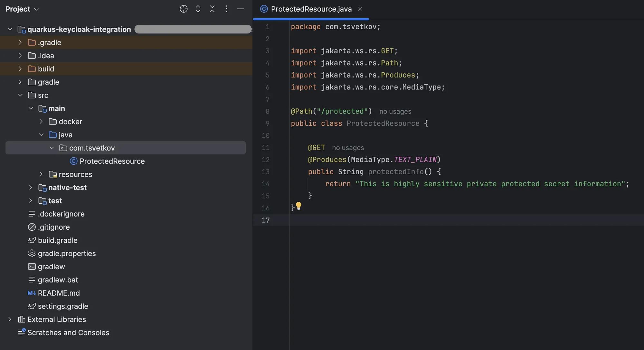Click the Select Opened File crosshair icon
This screenshot has height=350, width=644.
(x=184, y=9)
